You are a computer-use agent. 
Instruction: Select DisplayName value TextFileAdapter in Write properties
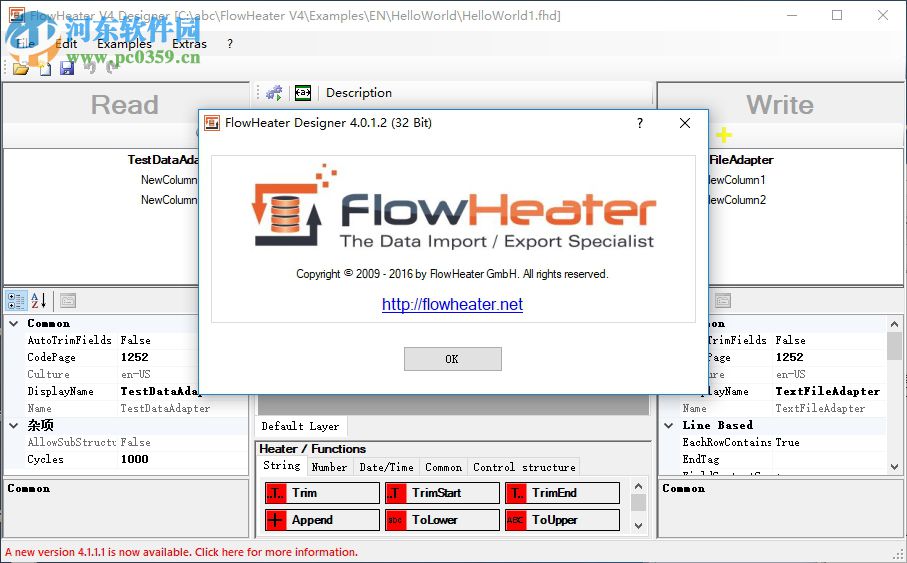[828, 392]
